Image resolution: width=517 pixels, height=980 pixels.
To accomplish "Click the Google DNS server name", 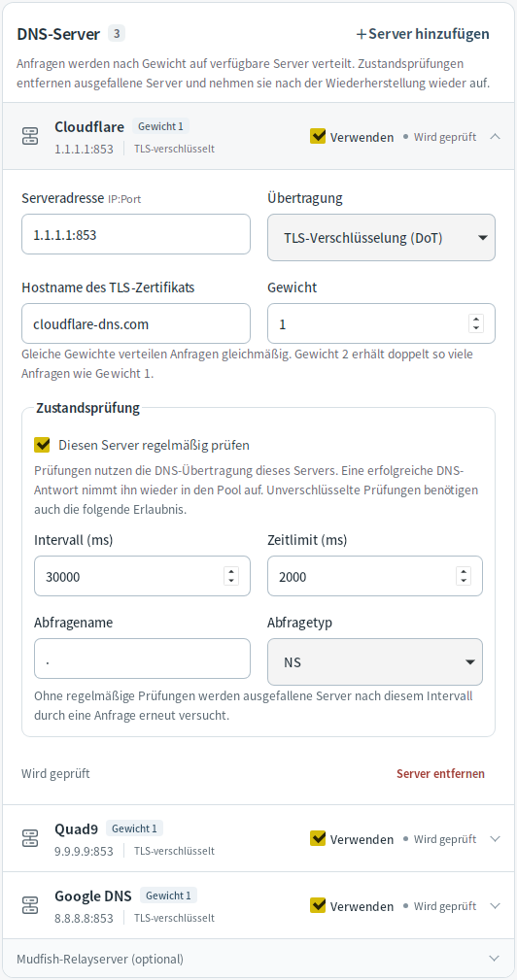I will (93, 896).
